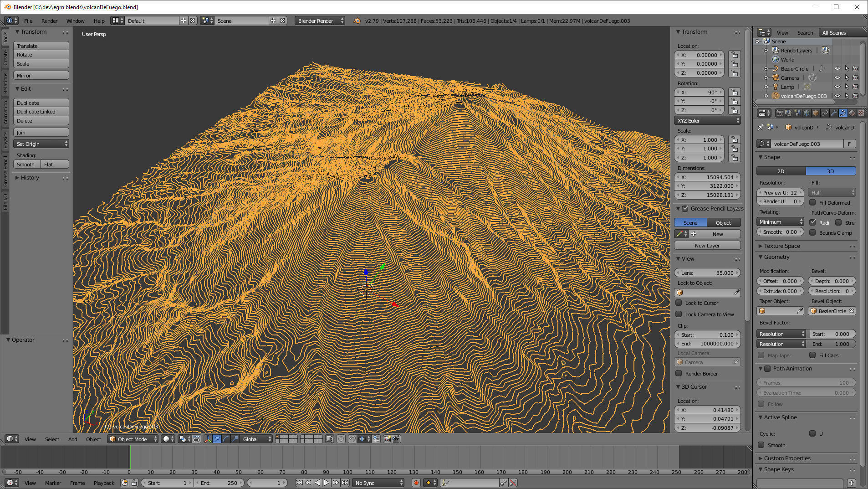Open the Object properties tab (cube icon)

pyautogui.click(x=816, y=113)
